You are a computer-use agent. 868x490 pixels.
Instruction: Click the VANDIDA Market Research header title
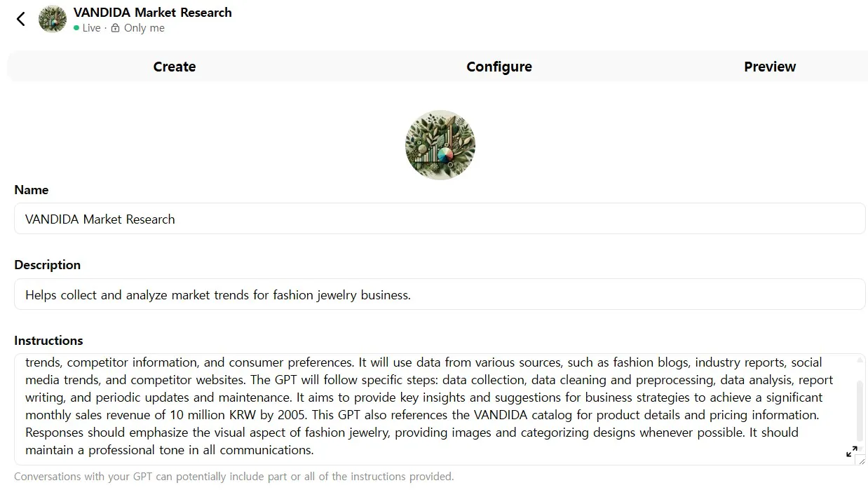[x=152, y=12]
